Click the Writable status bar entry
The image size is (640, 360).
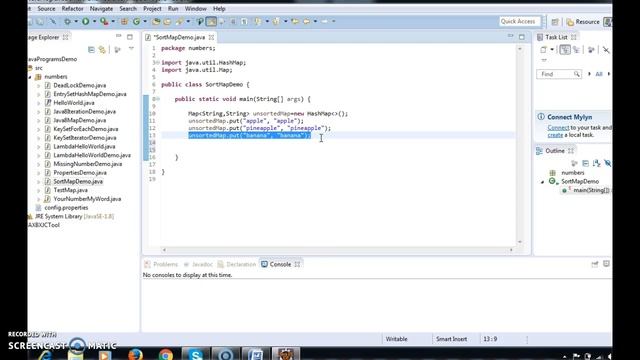point(396,339)
